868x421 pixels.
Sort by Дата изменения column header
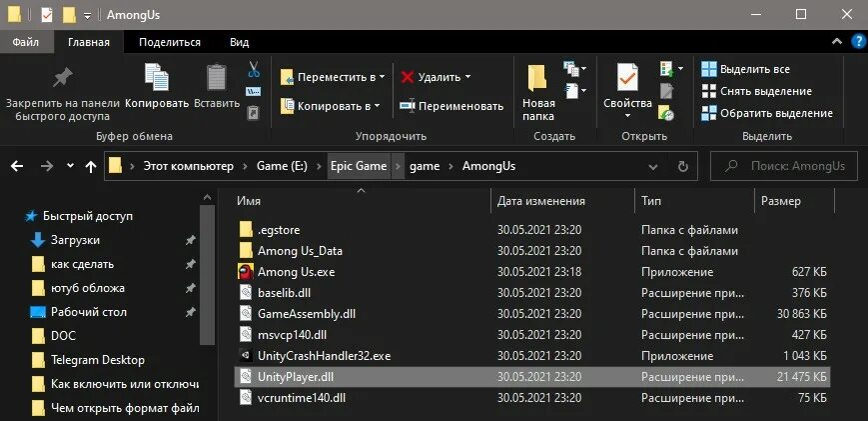point(540,201)
